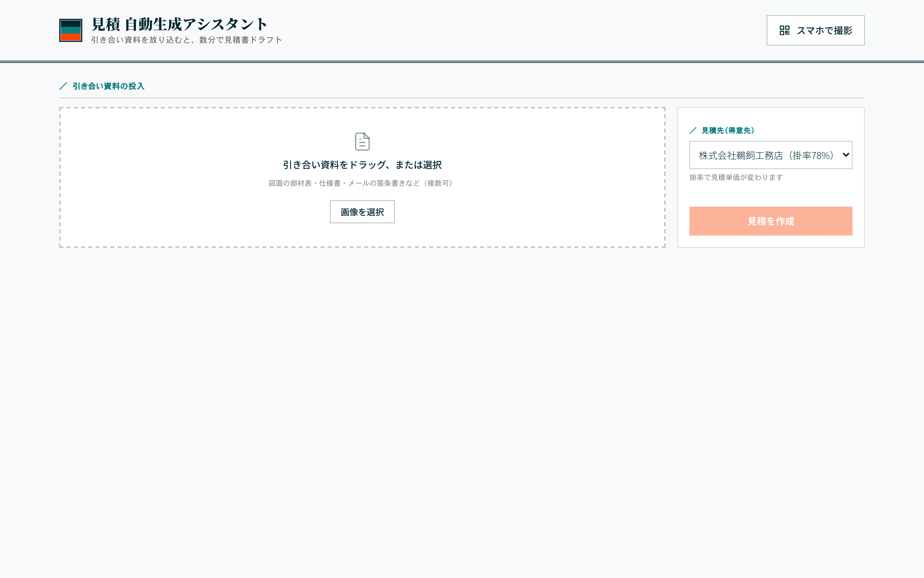
Task: Open the 見積先 customer dropdown
Action: pyautogui.click(x=771, y=155)
